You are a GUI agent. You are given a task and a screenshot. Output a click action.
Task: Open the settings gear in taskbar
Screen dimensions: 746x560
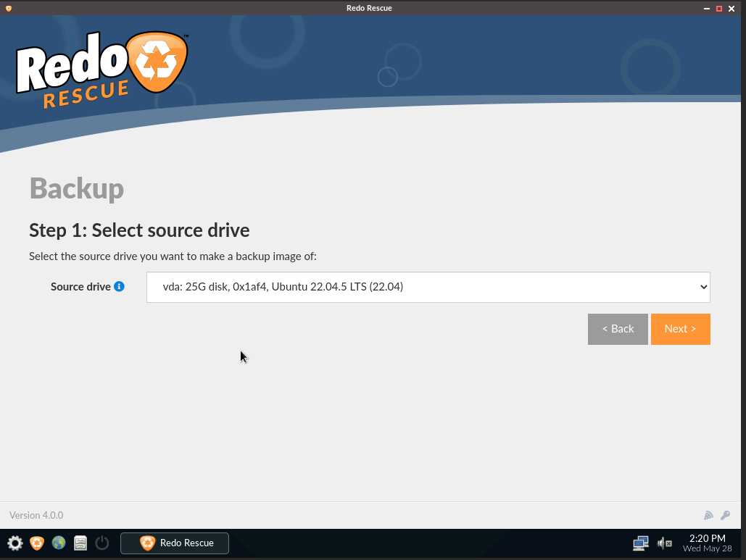14,543
